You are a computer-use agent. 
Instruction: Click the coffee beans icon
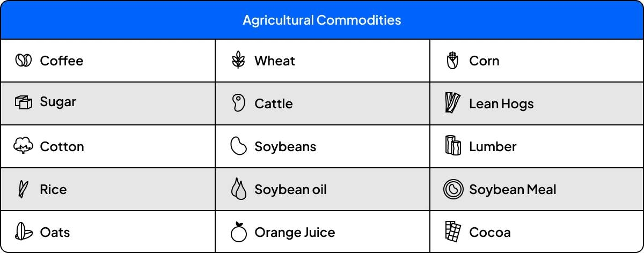[x=24, y=61]
